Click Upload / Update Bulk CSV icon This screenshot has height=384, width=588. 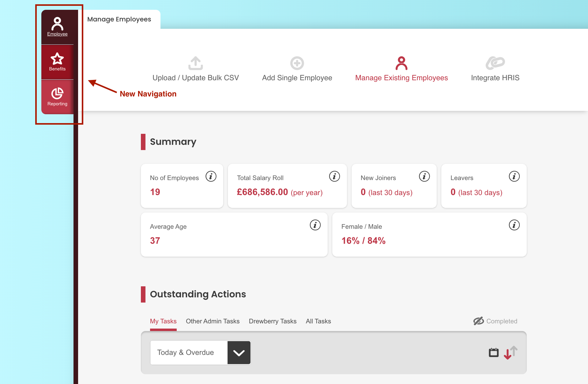point(195,63)
